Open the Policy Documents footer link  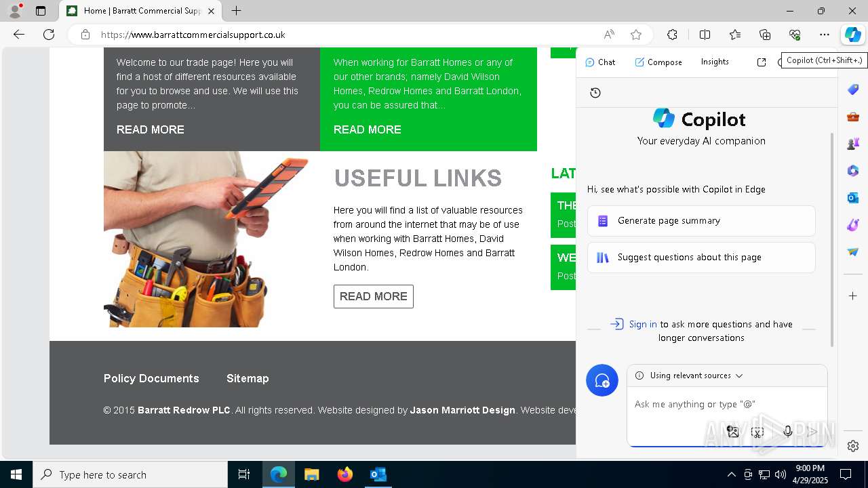pos(151,378)
